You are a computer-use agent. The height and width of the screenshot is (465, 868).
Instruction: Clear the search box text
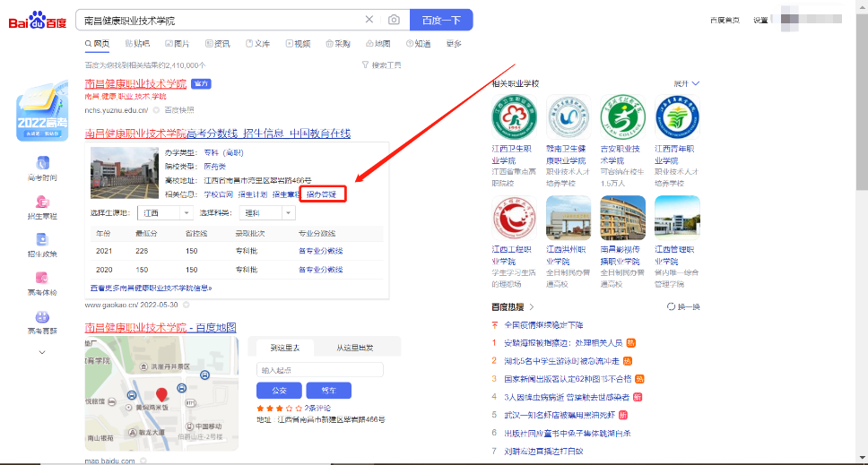pos(369,20)
